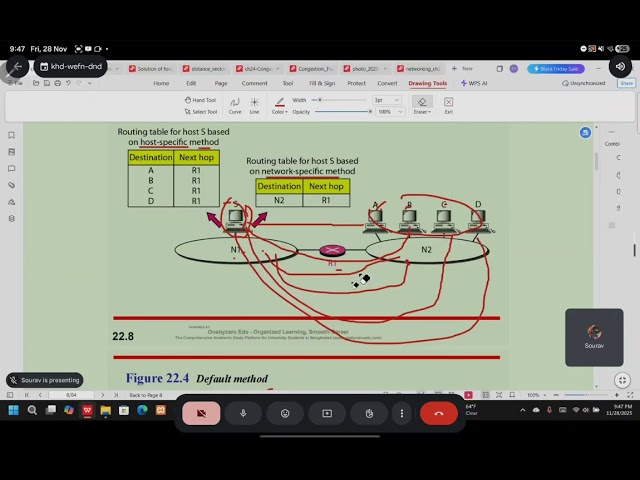Click Back to Page 8 link
The height and width of the screenshot is (480, 640).
145,395
